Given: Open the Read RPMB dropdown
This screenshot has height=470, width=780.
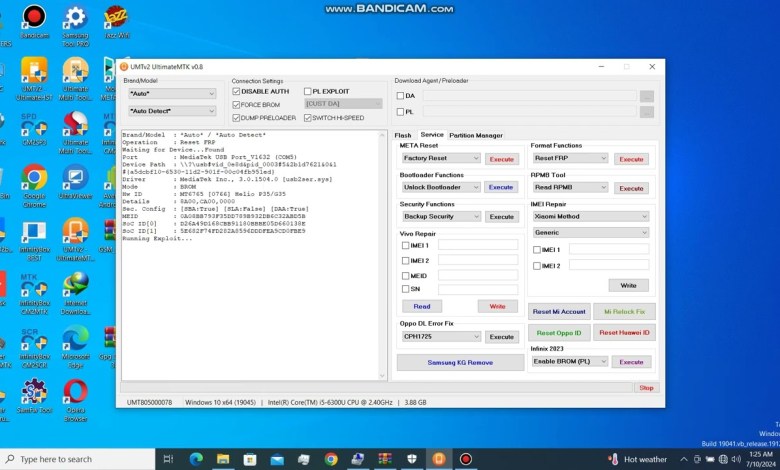Looking at the screenshot, I should (570, 187).
